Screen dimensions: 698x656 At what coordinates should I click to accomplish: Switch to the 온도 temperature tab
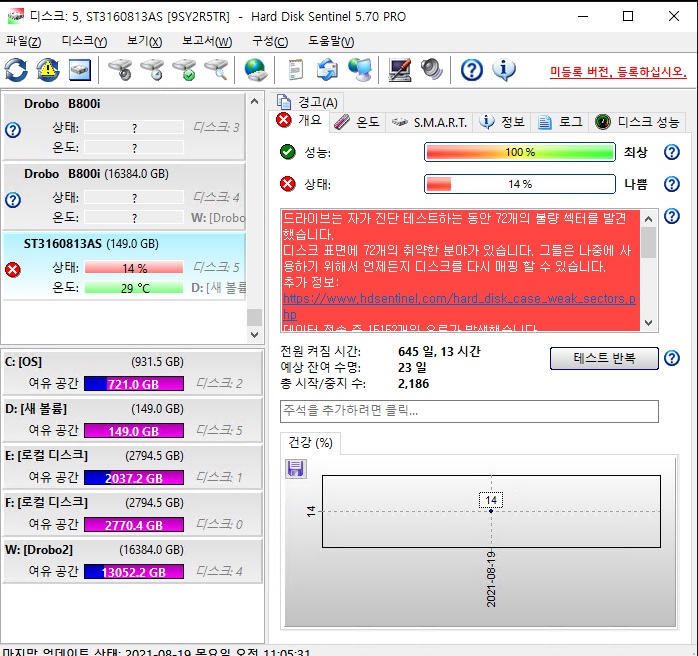tap(357, 122)
